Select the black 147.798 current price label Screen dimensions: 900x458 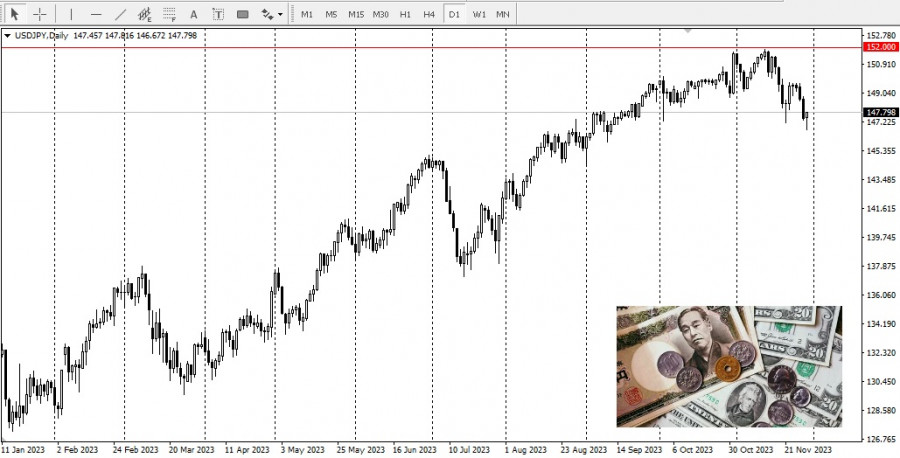pos(880,112)
